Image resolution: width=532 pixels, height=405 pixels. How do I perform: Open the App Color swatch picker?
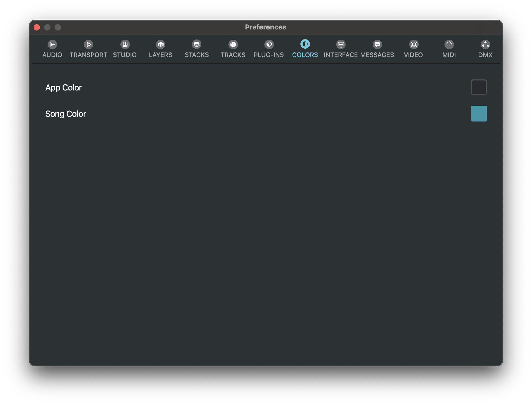pyautogui.click(x=479, y=87)
